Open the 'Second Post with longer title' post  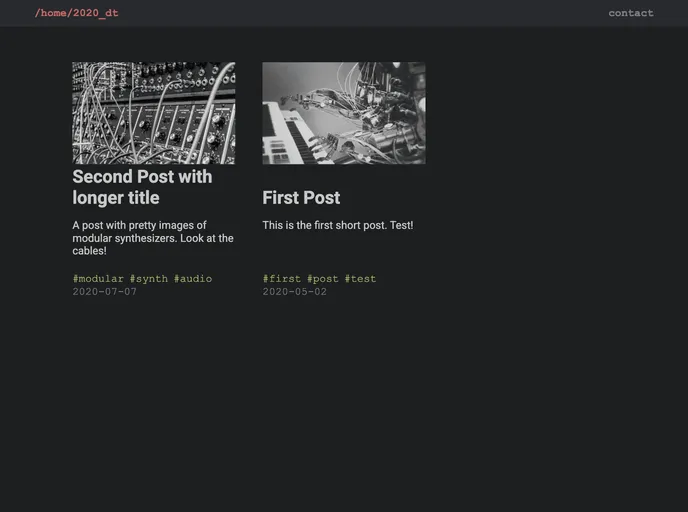pos(142,187)
